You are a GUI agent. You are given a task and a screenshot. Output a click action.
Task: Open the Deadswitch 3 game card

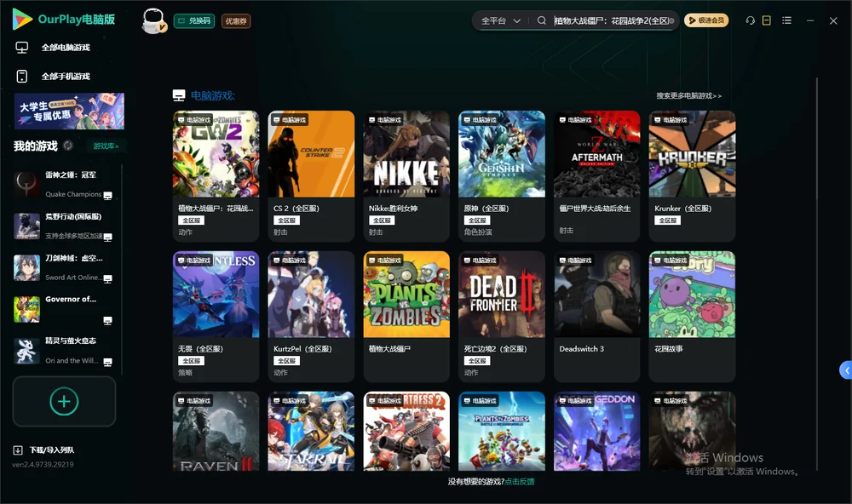(x=597, y=317)
